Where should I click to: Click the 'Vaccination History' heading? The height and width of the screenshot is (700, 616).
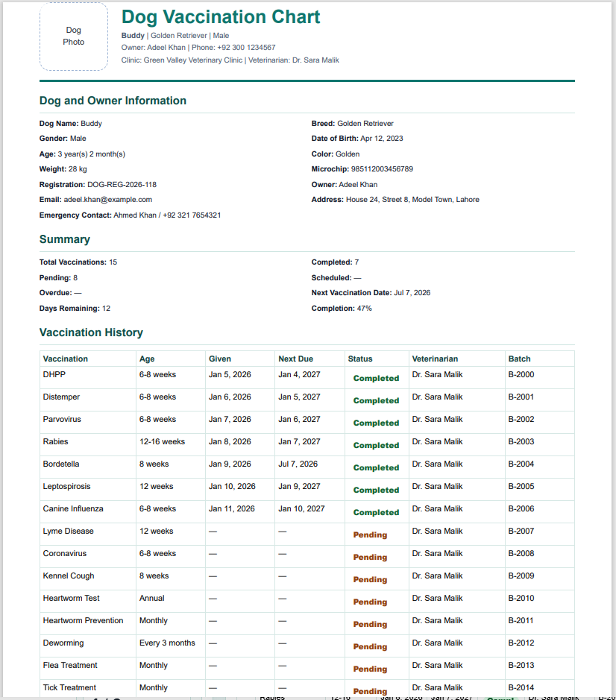[x=91, y=332]
